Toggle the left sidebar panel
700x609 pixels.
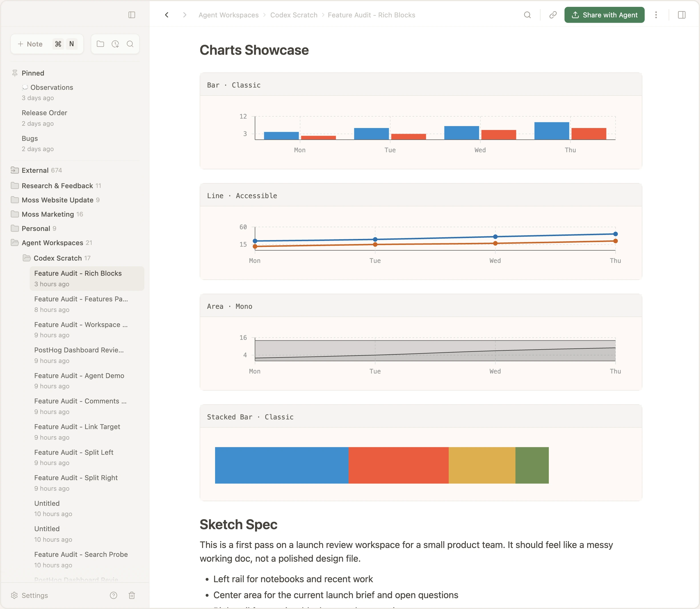(x=132, y=15)
